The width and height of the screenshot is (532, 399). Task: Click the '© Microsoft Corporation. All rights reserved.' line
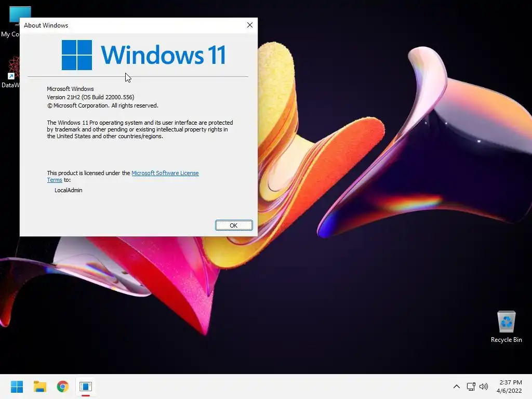point(102,105)
